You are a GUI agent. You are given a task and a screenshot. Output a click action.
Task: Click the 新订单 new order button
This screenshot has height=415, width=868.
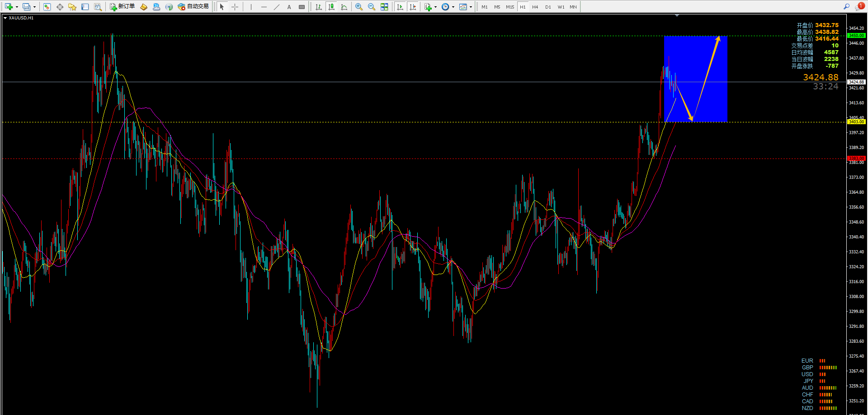[x=123, y=7]
